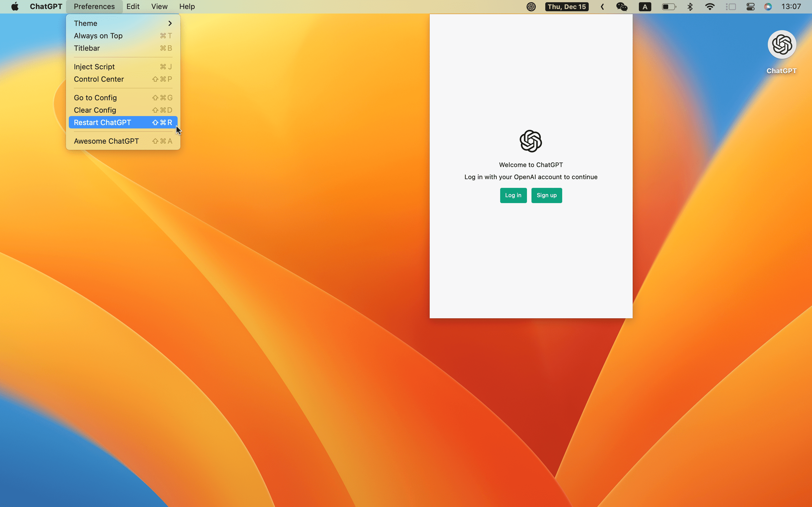The image size is (812, 507).
Task: Expand the Theme submenu arrow
Action: pyautogui.click(x=170, y=23)
